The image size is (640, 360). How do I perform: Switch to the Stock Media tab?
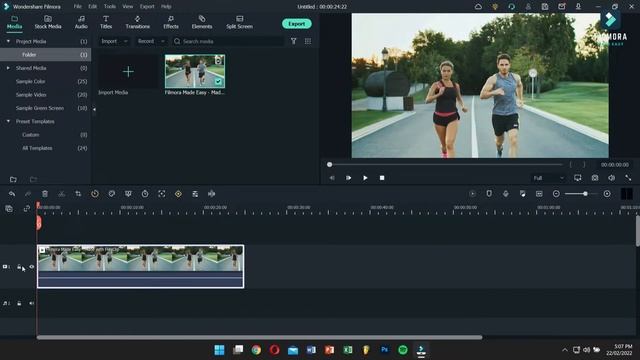48,22
